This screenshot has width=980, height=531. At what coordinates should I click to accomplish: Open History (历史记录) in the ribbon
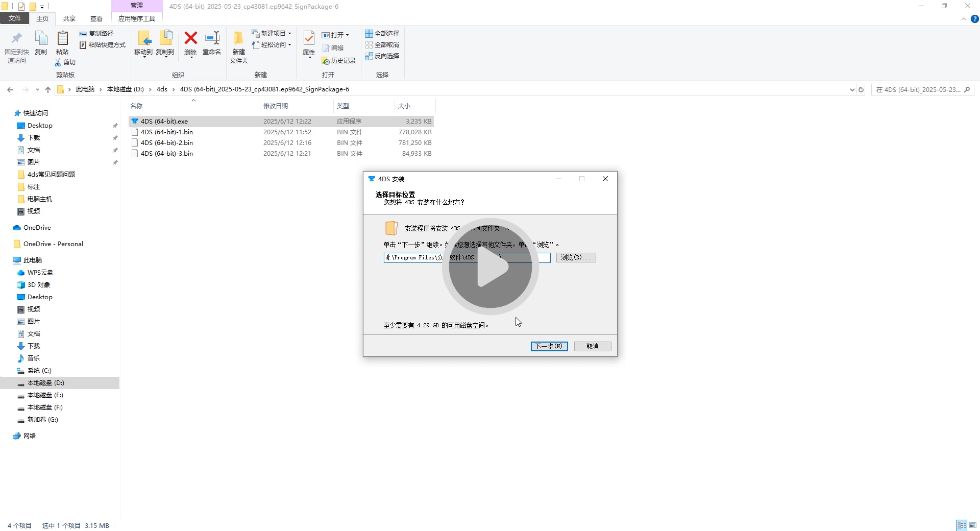[338, 61]
